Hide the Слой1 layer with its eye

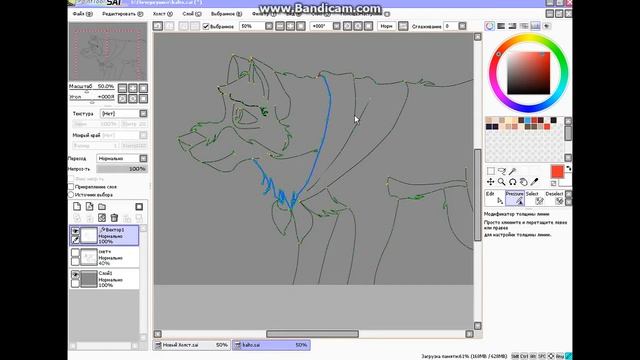tap(76, 275)
